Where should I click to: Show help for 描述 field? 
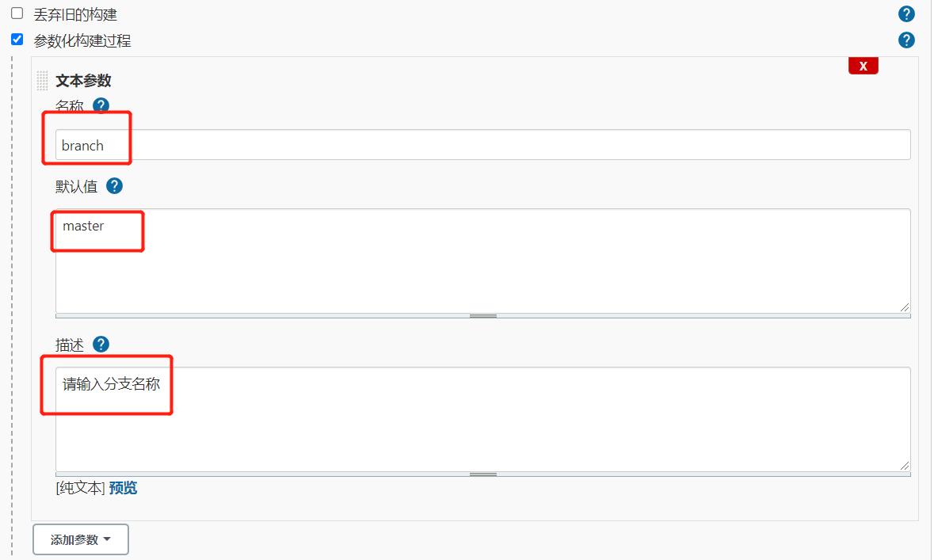[x=101, y=345]
